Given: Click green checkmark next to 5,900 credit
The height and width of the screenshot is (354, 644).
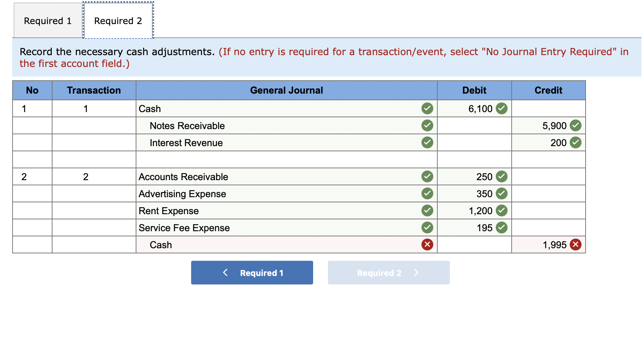Looking at the screenshot, I should [x=575, y=125].
